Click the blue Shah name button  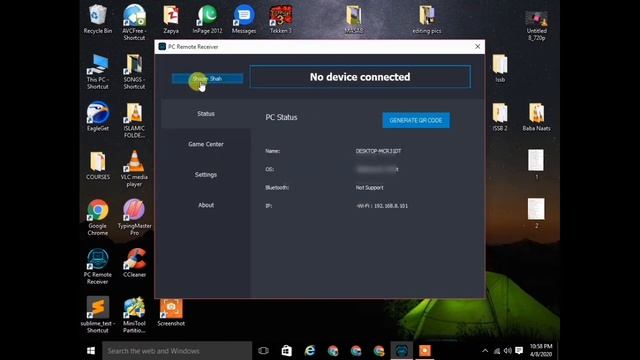click(x=207, y=78)
